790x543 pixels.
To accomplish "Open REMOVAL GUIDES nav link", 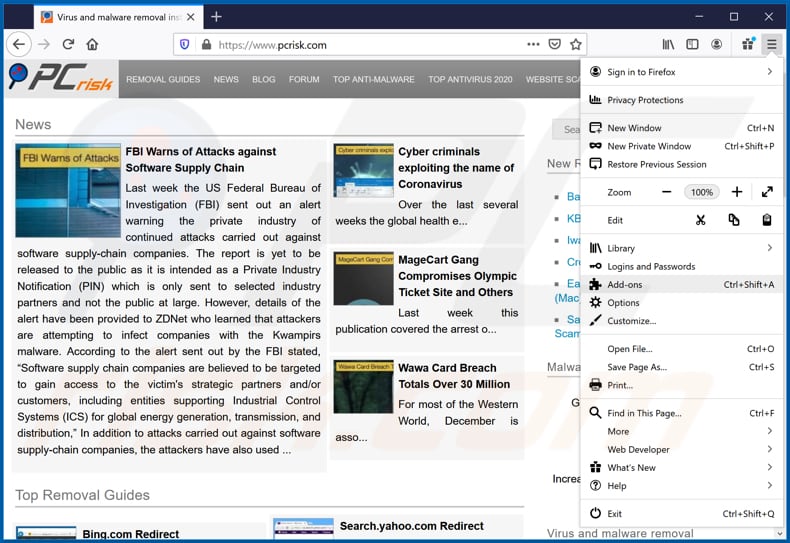I will [x=163, y=79].
